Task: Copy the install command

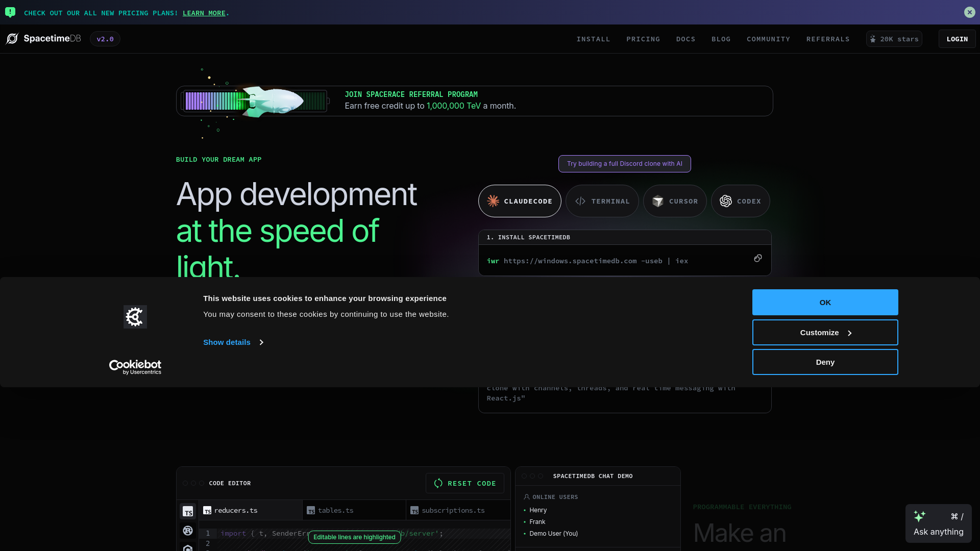Action: pos(758,258)
